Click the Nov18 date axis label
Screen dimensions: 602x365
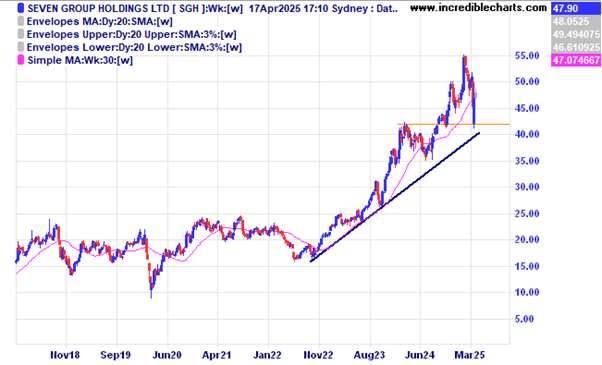coord(65,355)
